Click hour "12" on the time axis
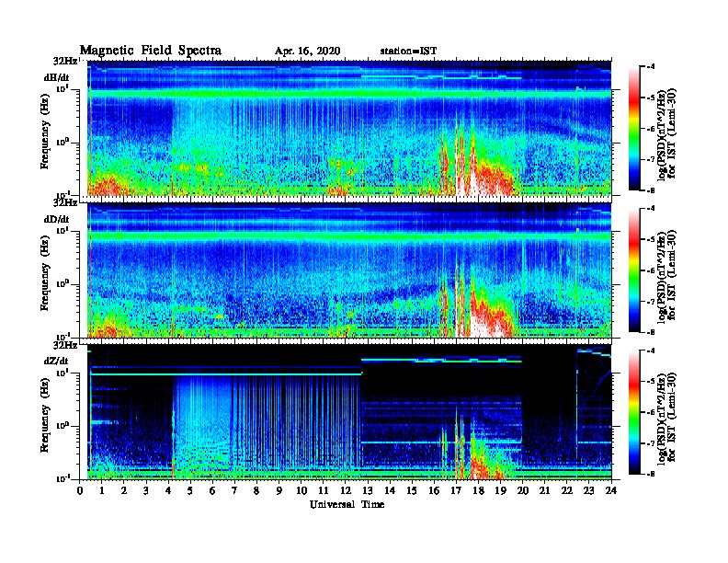The image size is (728, 563). coord(346,490)
